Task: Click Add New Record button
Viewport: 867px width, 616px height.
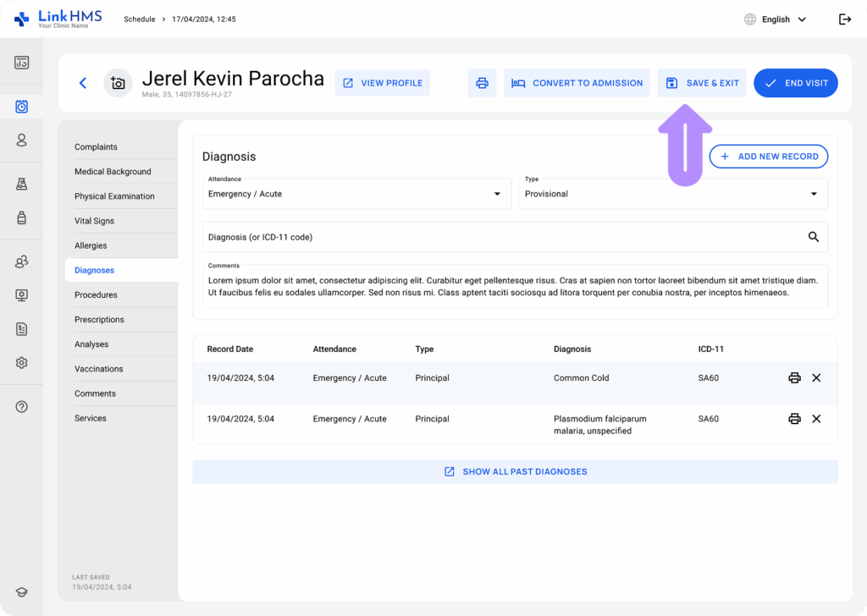Action: [x=768, y=157]
